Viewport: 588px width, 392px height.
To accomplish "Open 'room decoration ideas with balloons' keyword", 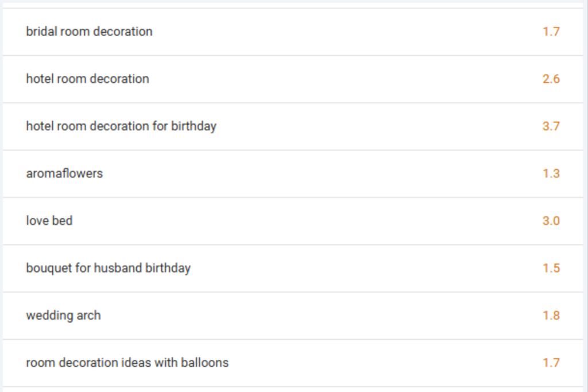I will (x=127, y=363).
